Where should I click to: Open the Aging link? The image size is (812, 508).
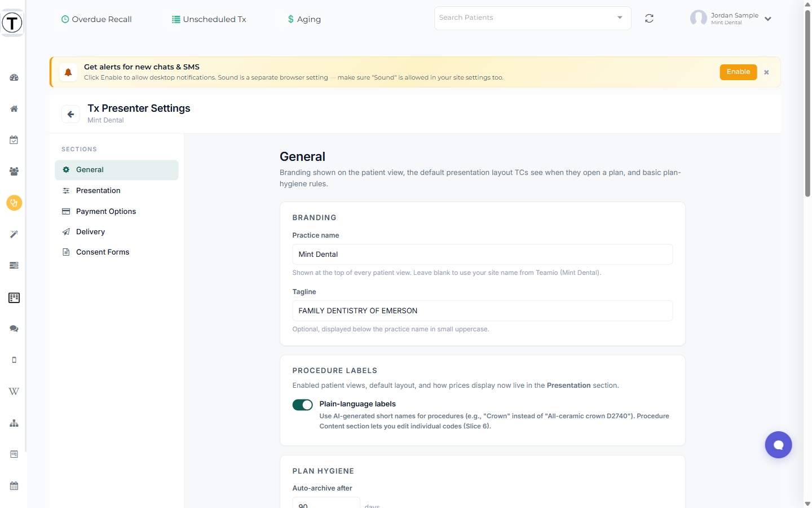coord(304,19)
